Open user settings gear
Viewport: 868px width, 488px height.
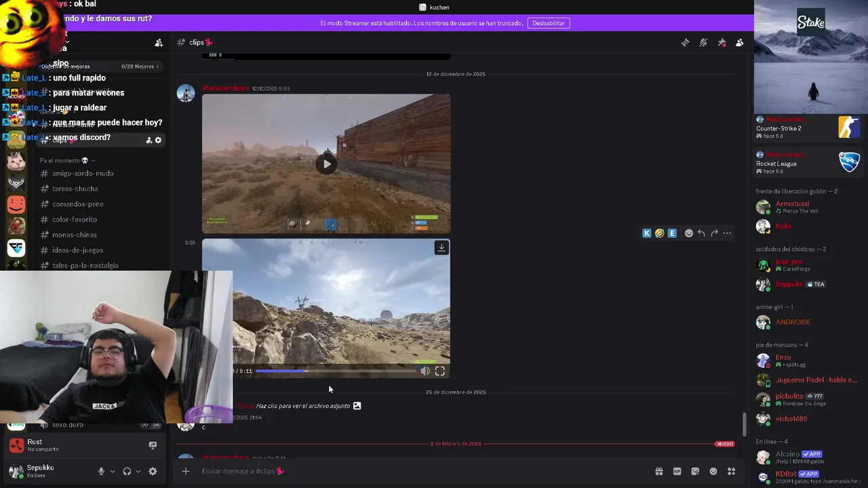[x=153, y=471]
